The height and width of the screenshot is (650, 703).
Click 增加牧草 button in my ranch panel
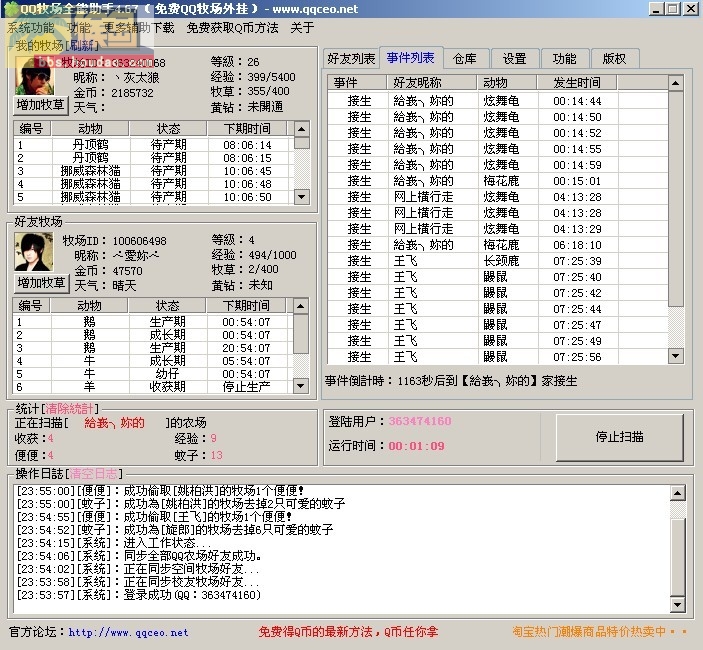click(x=40, y=105)
